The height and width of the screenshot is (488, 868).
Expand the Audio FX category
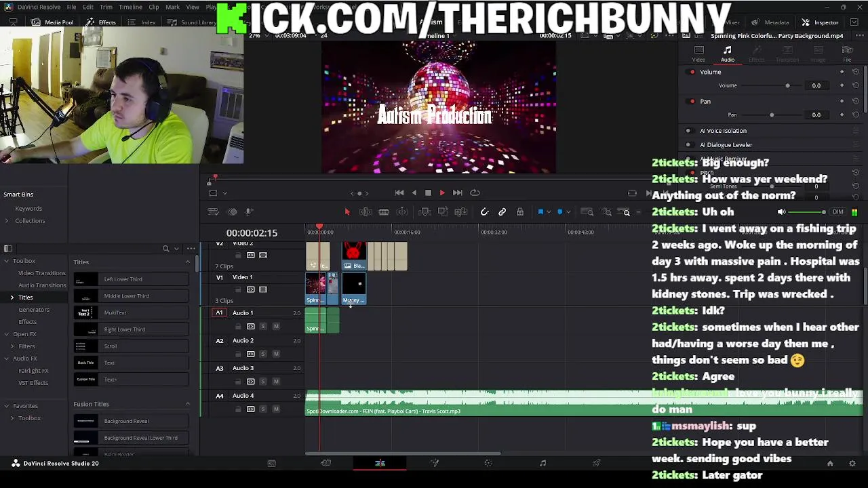(7, 359)
